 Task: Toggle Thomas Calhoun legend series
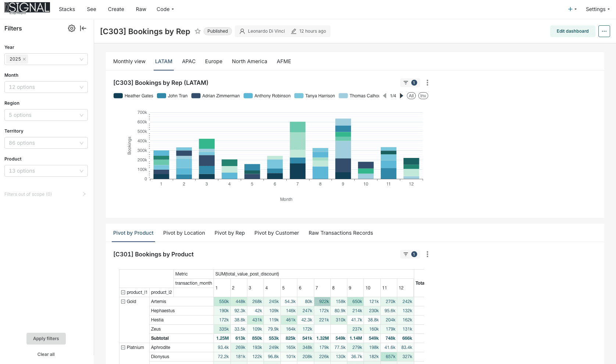[x=359, y=96]
